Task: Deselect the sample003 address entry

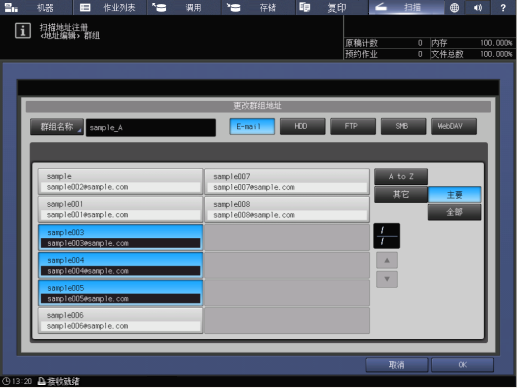Action: tap(120, 237)
